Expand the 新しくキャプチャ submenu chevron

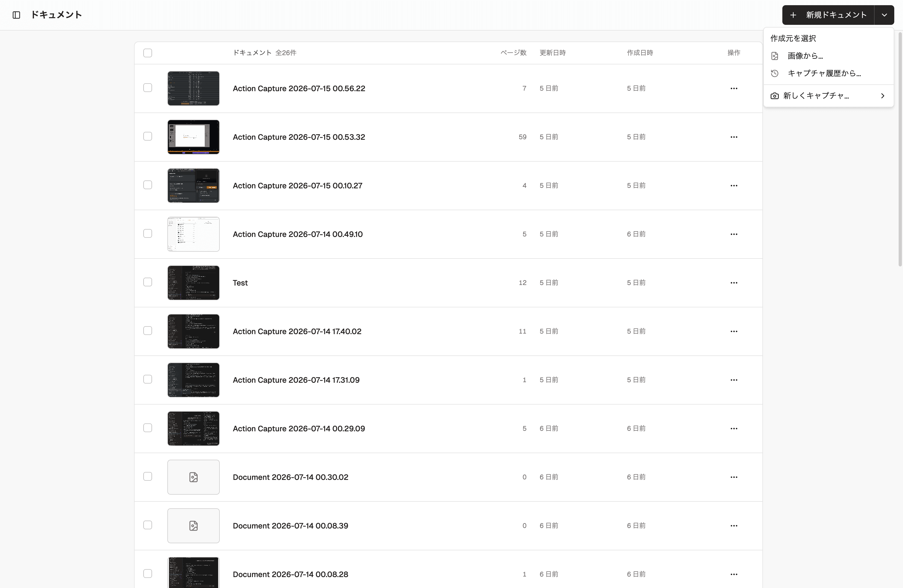883,96
